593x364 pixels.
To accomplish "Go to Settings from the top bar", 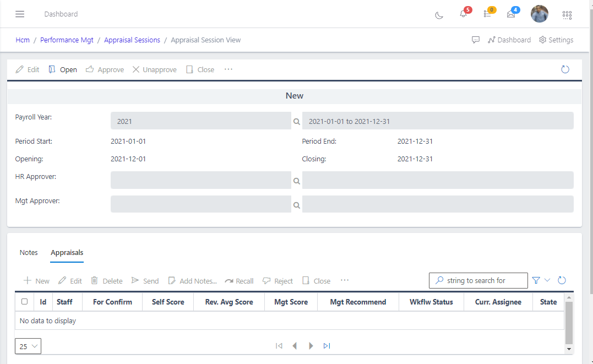I will point(556,40).
